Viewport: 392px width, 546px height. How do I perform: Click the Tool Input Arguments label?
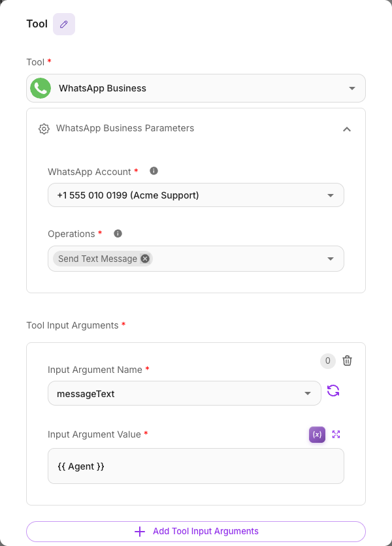73,325
